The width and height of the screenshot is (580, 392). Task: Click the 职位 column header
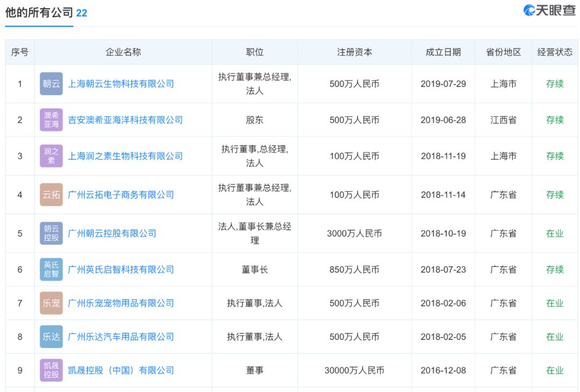tap(255, 52)
